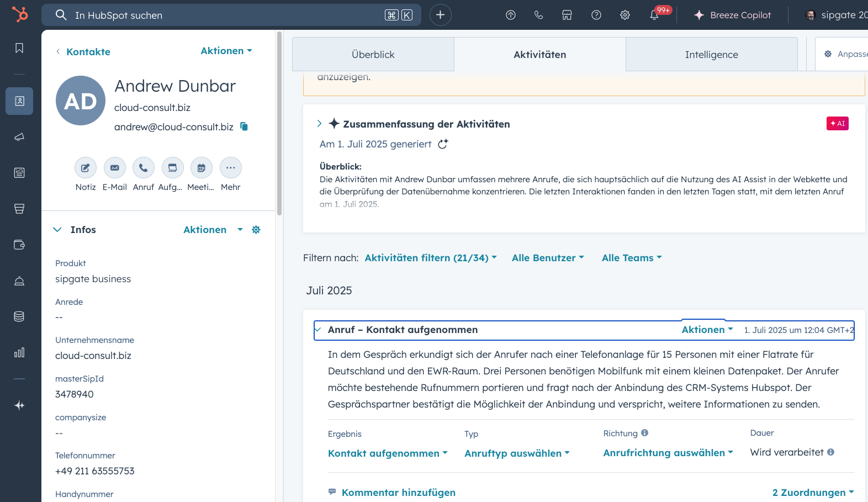
Task: Click the HubSpot sprocket logo
Action: pyautogui.click(x=20, y=14)
